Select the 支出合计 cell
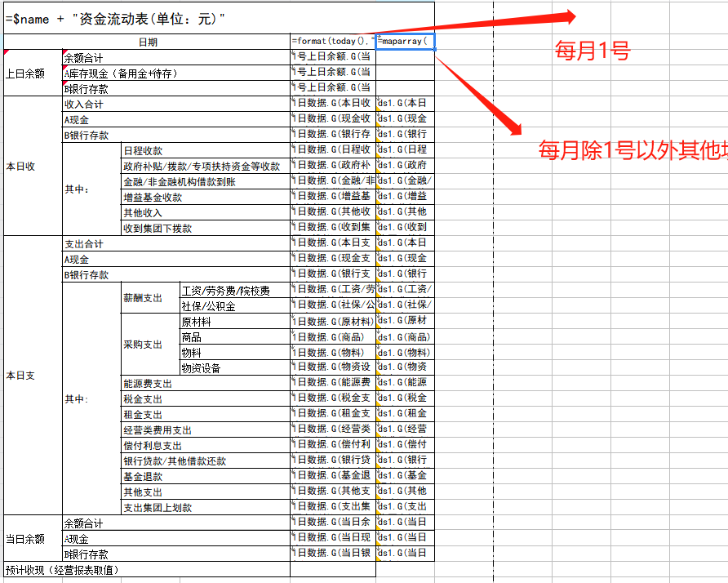The width and height of the screenshot is (728, 583). click(176, 243)
